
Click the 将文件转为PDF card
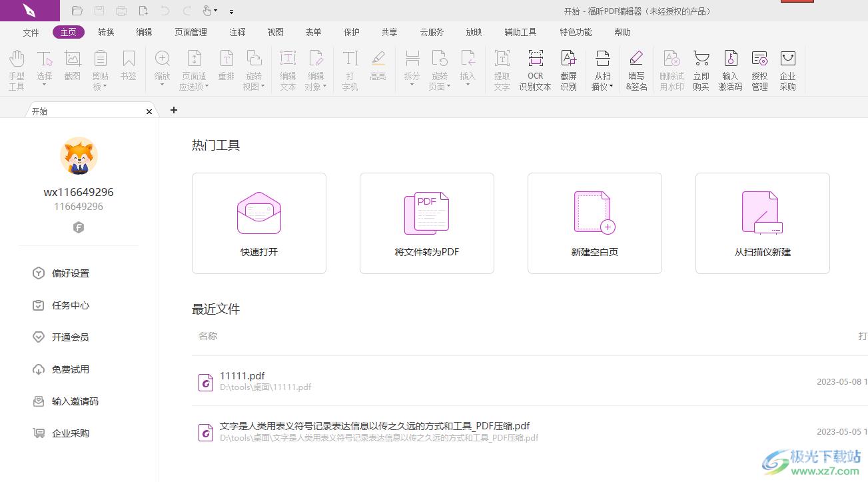click(x=427, y=223)
